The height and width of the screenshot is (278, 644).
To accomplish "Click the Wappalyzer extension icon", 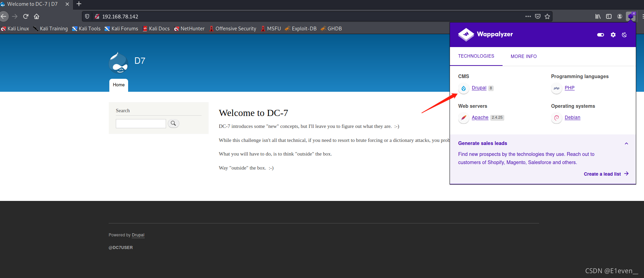I will (x=631, y=16).
